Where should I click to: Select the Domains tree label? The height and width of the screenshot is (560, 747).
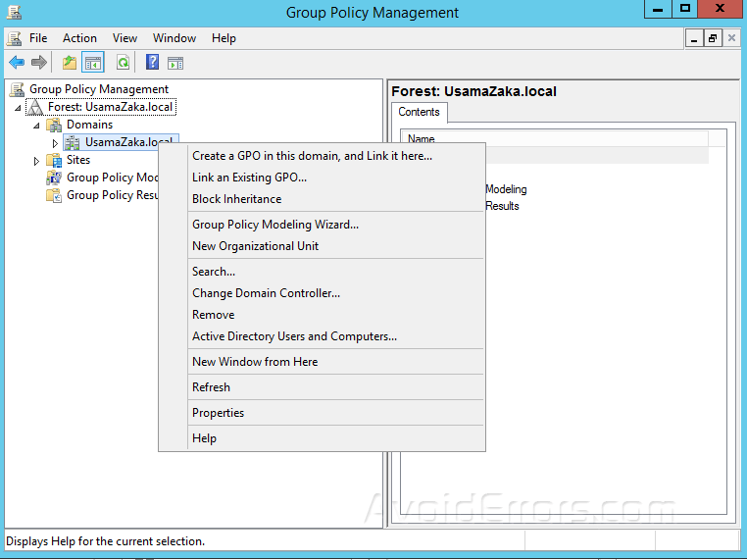tap(89, 125)
